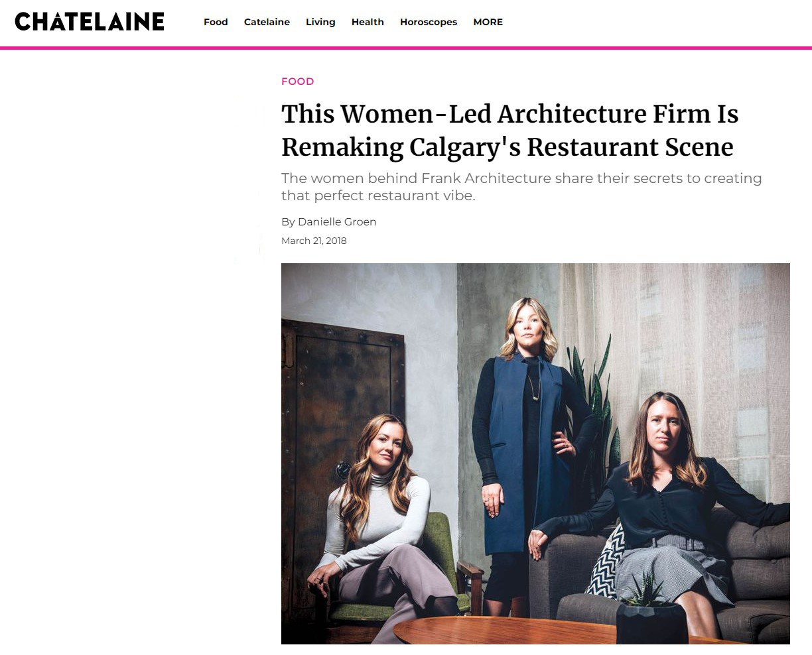Click the pink FOOD category label
812x655 pixels.
pyautogui.click(x=297, y=82)
